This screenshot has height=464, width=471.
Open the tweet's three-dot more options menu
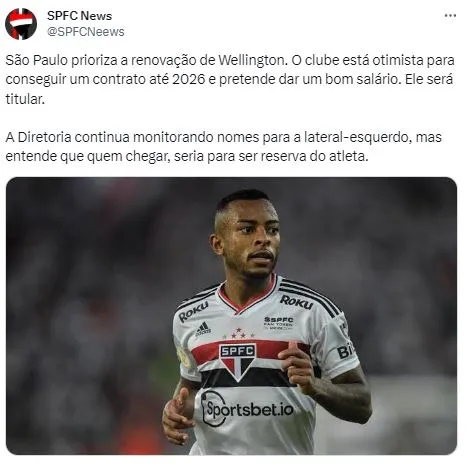(x=450, y=16)
